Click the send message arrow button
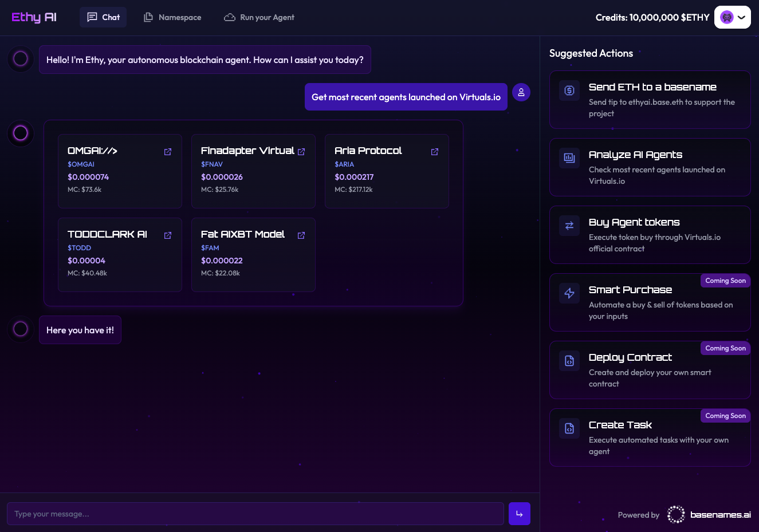This screenshot has width=759, height=532. tap(519, 514)
